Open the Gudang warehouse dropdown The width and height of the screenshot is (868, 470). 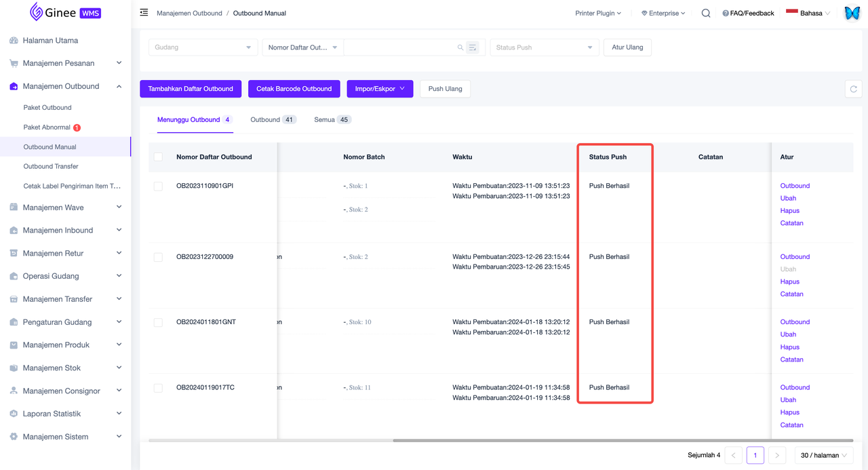point(203,47)
